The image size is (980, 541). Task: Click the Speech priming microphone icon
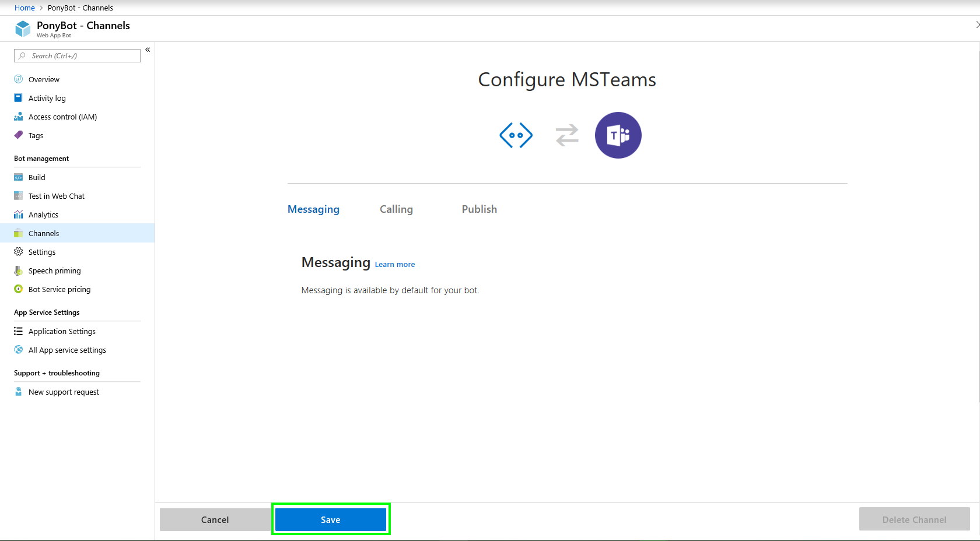point(19,270)
